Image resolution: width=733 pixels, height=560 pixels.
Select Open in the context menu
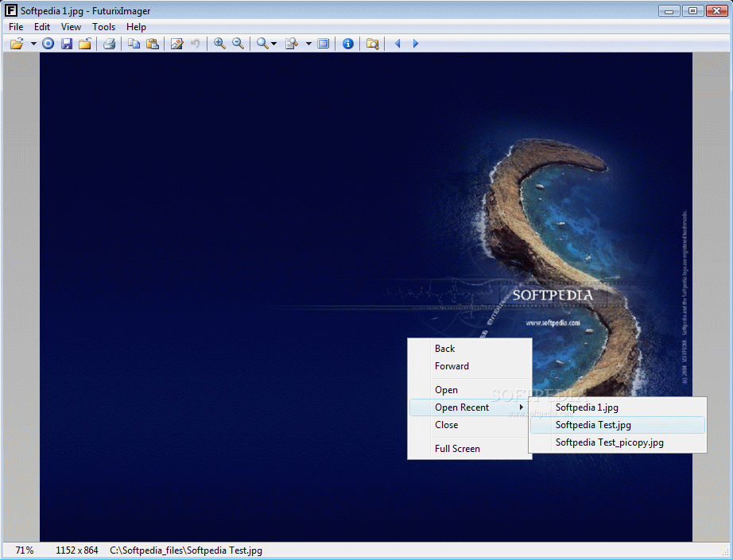470,390
